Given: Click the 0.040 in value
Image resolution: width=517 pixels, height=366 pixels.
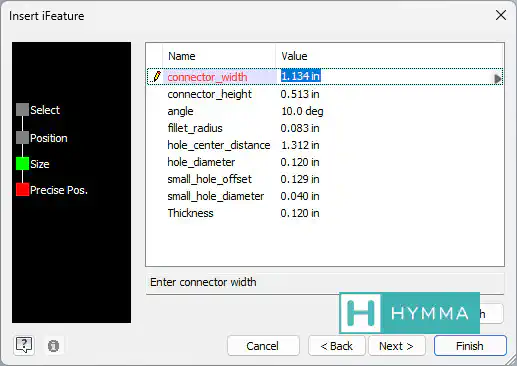Looking at the screenshot, I should 300,196.
